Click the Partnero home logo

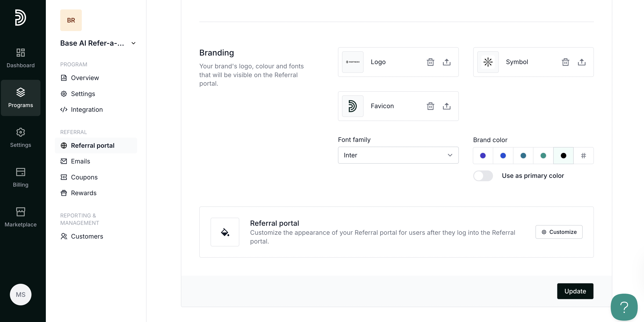pyautogui.click(x=20, y=18)
